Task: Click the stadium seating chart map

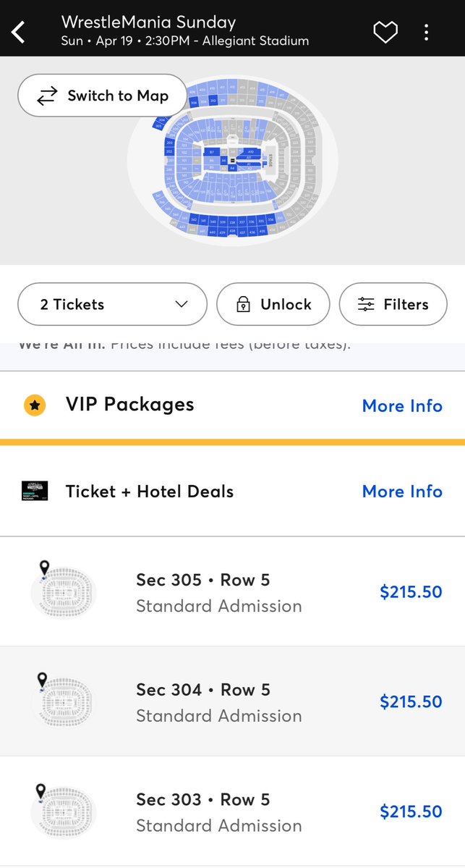Action: [233, 161]
